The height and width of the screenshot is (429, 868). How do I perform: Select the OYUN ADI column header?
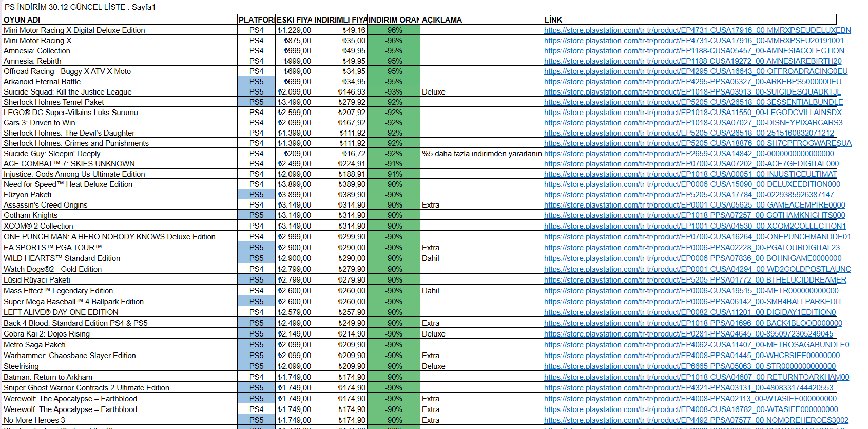point(120,20)
